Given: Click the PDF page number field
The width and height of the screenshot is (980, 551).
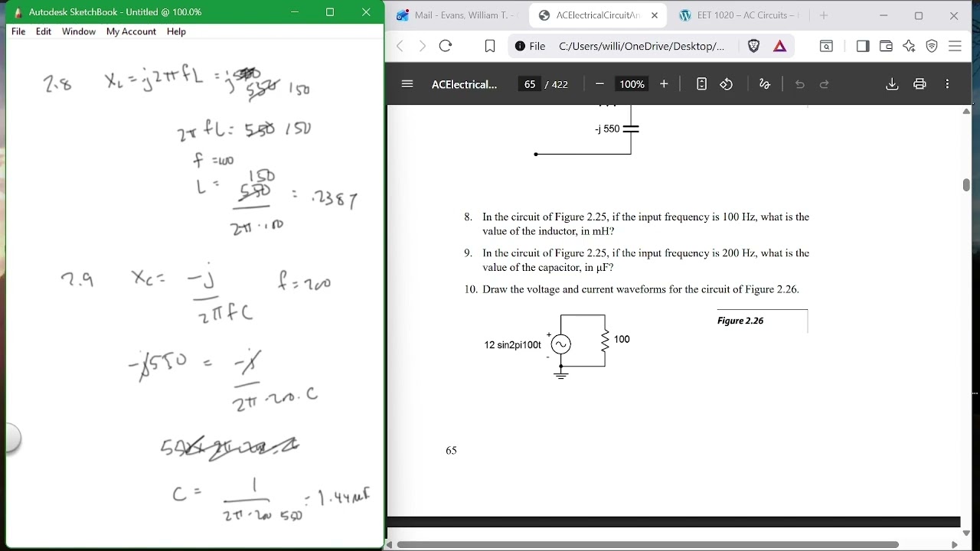Looking at the screenshot, I should tap(530, 84).
